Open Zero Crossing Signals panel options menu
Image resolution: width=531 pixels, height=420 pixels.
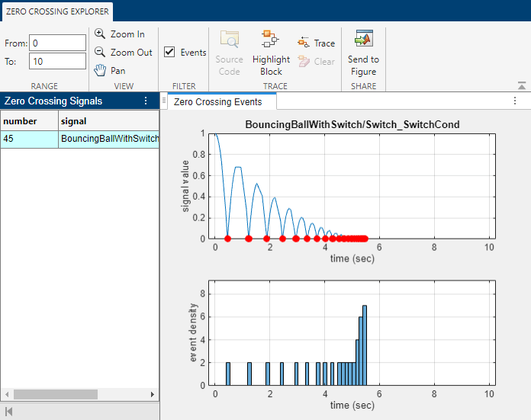coord(146,101)
